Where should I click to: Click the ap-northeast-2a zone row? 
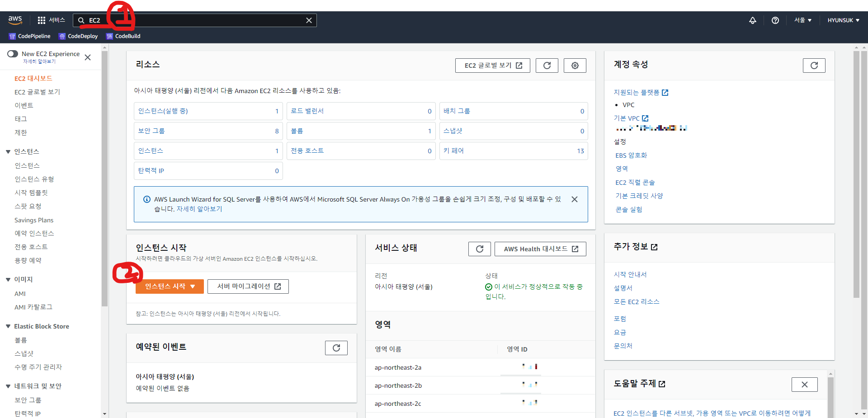pos(480,367)
